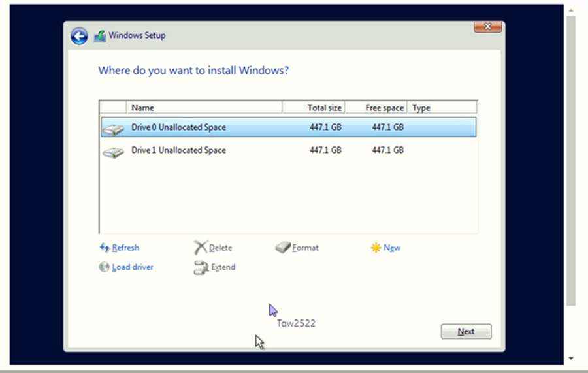Image resolution: width=588 pixels, height=373 pixels.
Task: Click the Extend link
Action: tap(223, 267)
